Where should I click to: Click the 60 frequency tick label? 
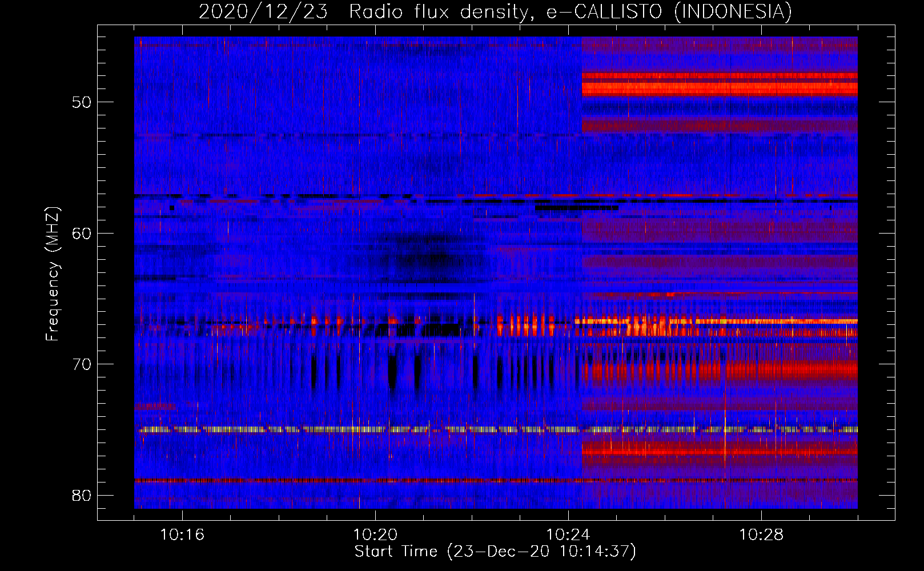pyautogui.click(x=82, y=233)
